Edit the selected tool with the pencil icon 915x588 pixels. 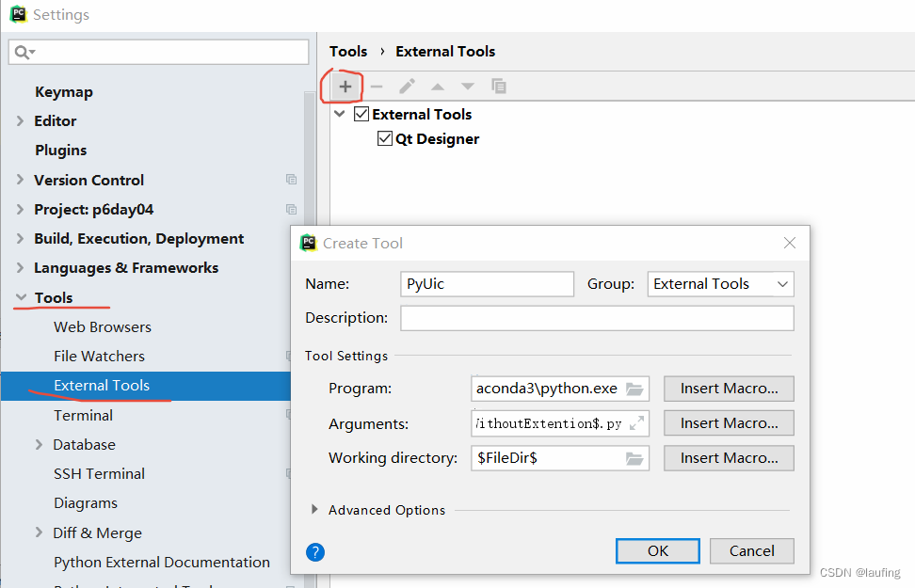tap(407, 86)
